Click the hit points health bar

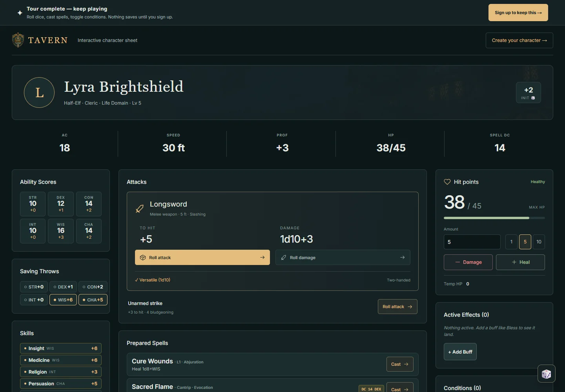click(x=494, y=218)
